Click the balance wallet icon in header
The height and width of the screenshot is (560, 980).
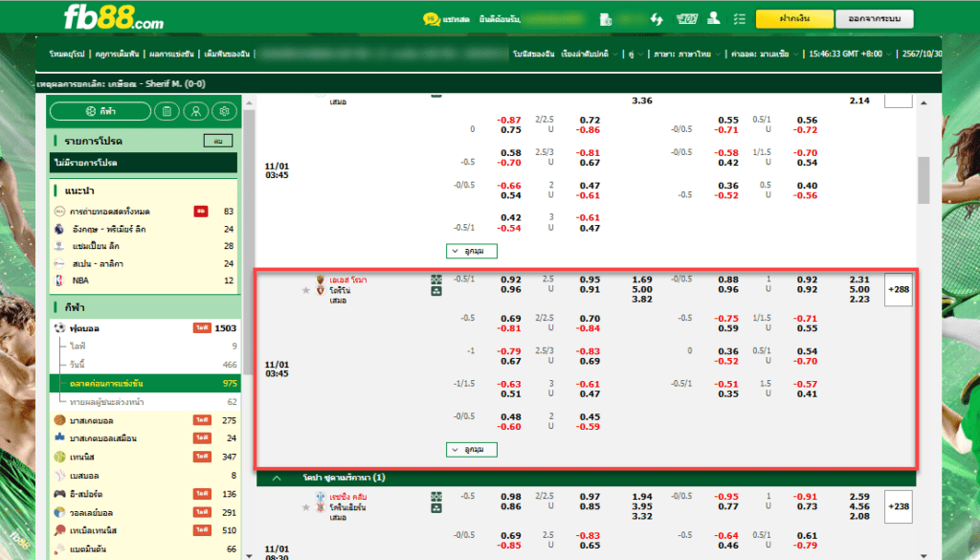tap(605, 19)
